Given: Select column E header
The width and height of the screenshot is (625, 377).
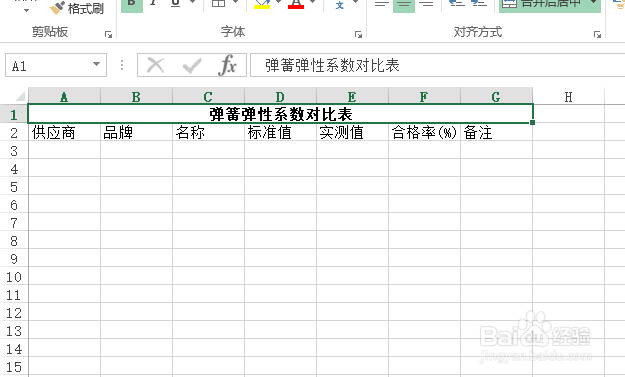Looking at the screenshot, I should (352, 96).
